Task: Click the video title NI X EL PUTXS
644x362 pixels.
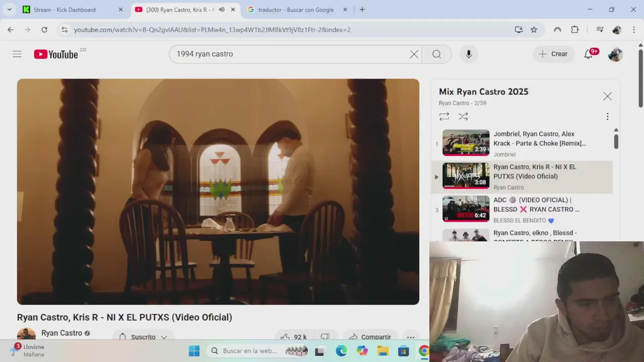Action: (x=124, y=317)
